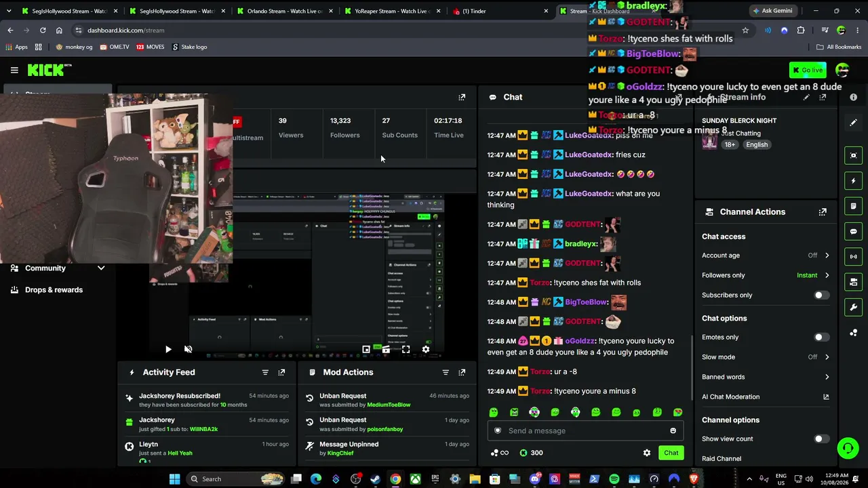Image resolution: width=868 pixels, height=488 pixels.
Task: Unmute the stream preview audio
Action: pyautogui.click(x=188, y=349)
